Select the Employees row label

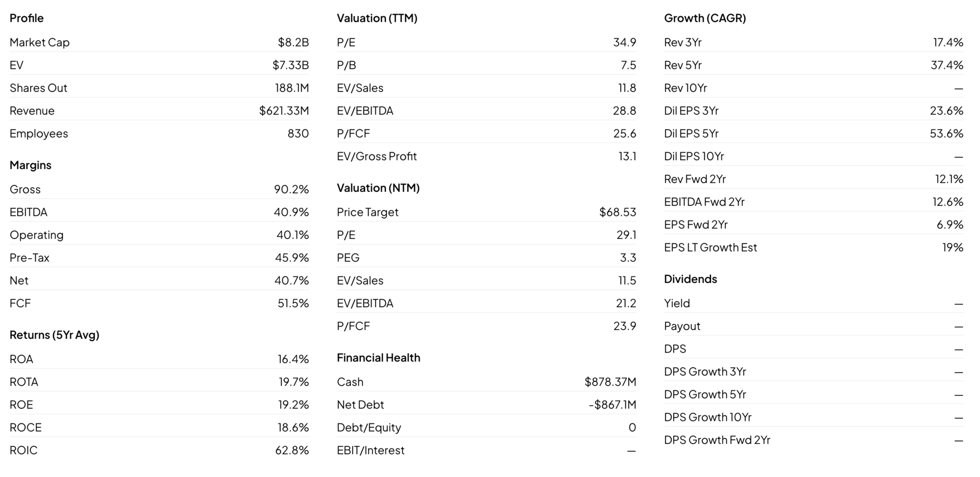39,134
